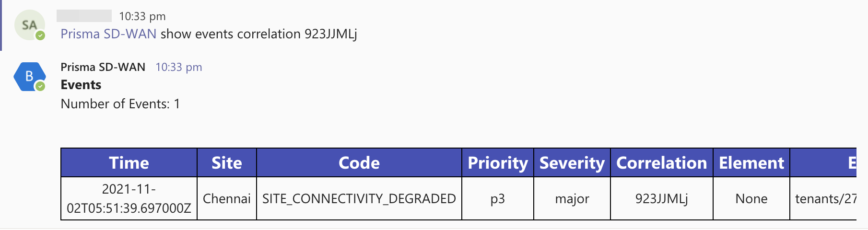Click the Element column header
Image resolution: width=868 pixels, height=230 pixels.
click(x=751, y=163)
